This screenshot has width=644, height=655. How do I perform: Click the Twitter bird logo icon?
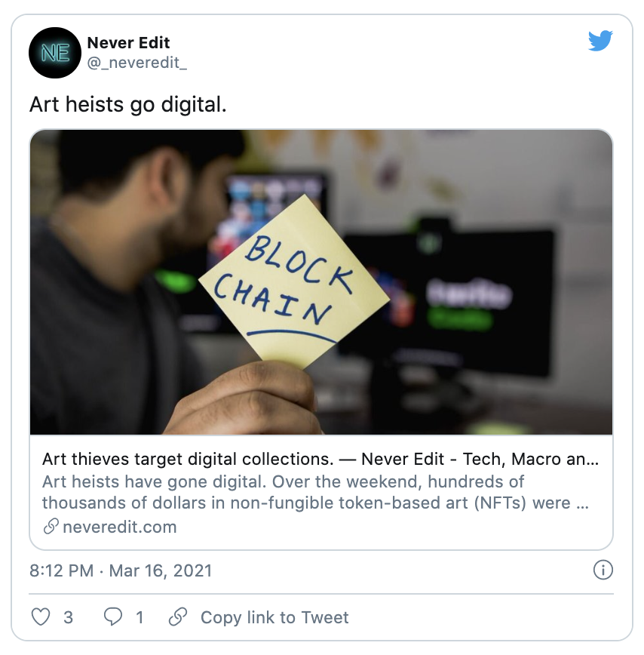pyautogui.click(x=600, y=41)
